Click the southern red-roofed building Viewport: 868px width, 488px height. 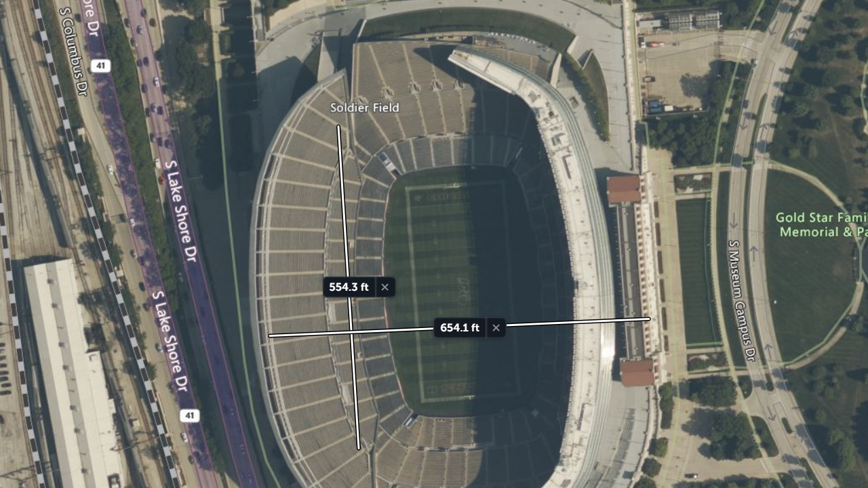click(637, 373)
